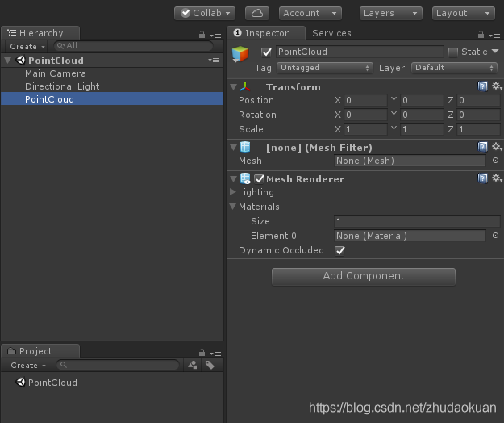
Task: Open Mesh Renderer help reference icon
Action: click(482, 178)
